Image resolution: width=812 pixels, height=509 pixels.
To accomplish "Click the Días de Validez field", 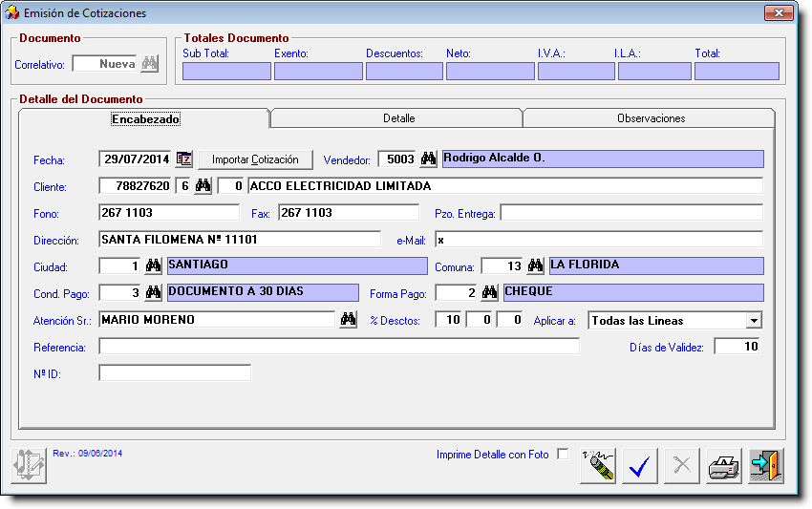I will pyautogui.click(x=737, y=347).
